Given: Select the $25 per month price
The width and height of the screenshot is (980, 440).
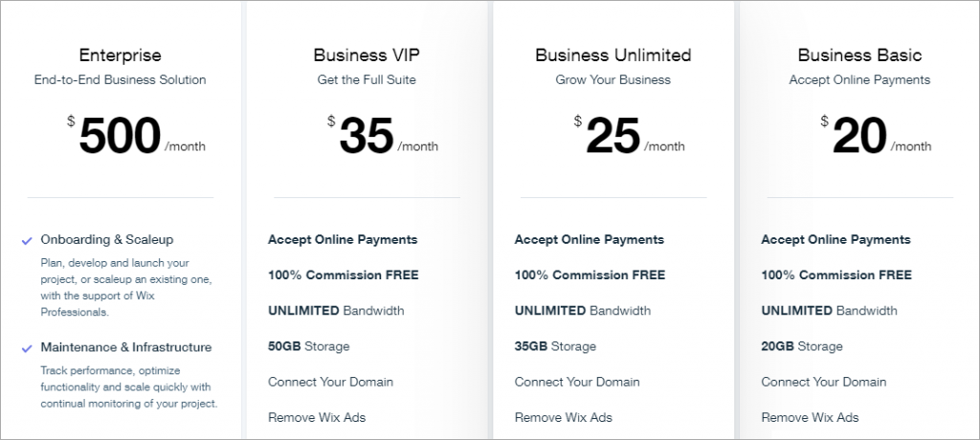Looking at the screenshot, I should (613, 136).
